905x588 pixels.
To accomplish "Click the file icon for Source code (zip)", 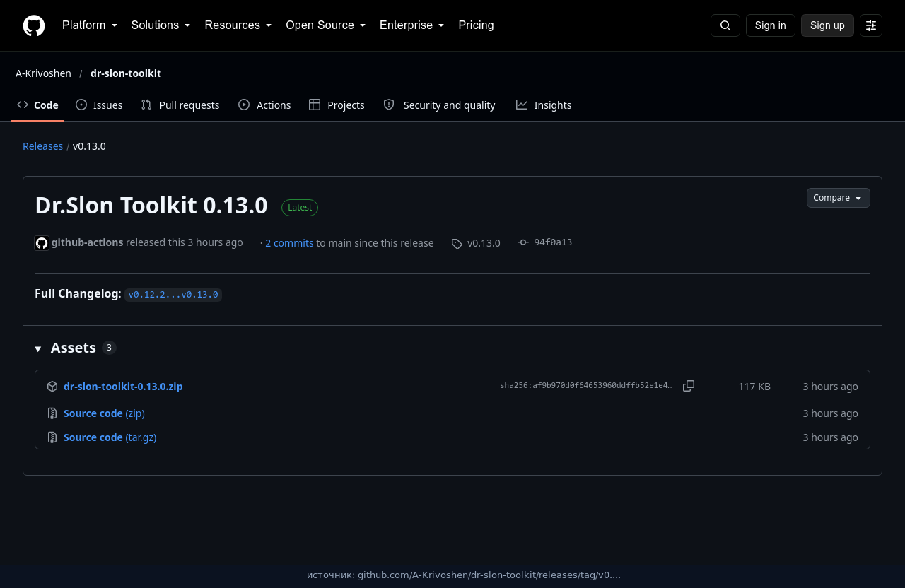I will tap(52, 413).
